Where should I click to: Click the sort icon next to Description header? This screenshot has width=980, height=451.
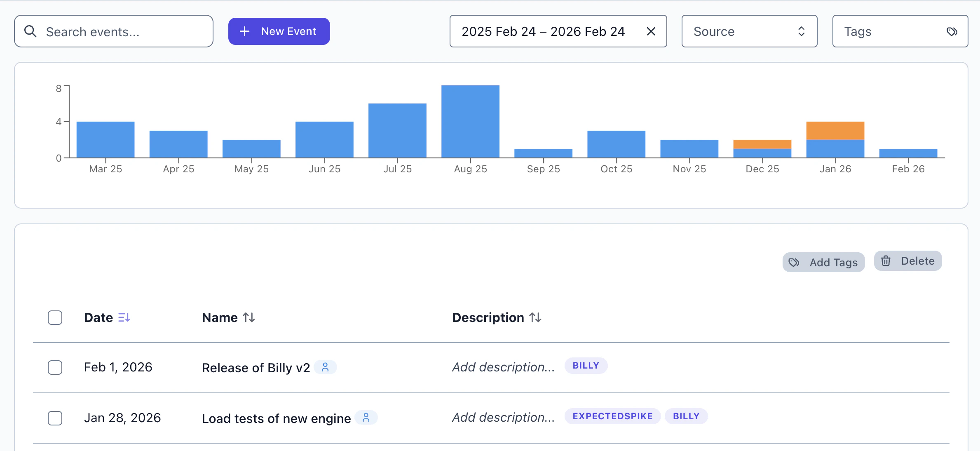point(535,317)
